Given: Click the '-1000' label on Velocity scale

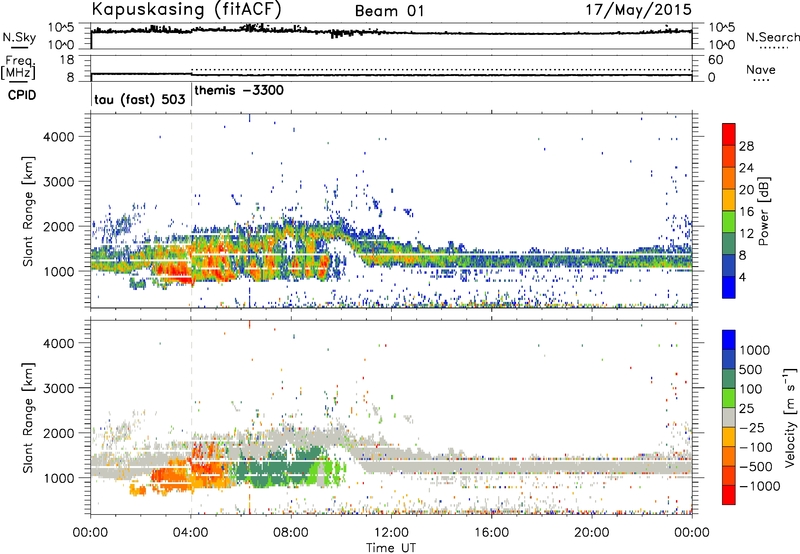Looking at the screenshot, I should coord(760,486).
